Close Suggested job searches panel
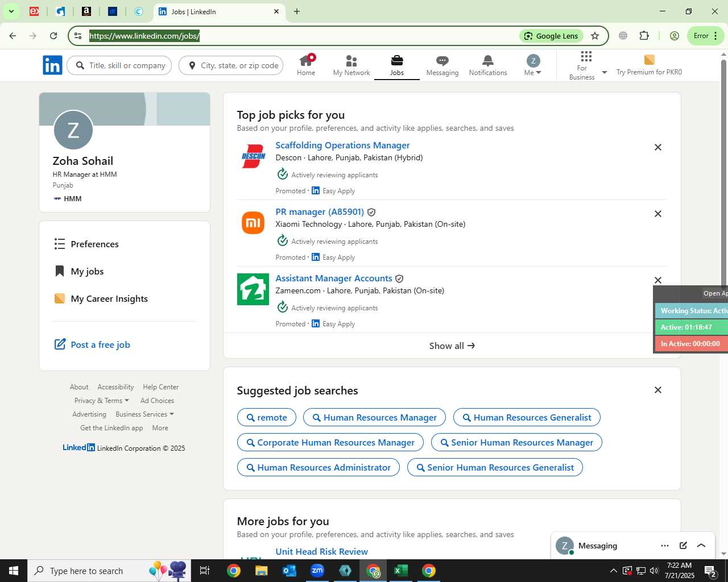 (658, 390)
